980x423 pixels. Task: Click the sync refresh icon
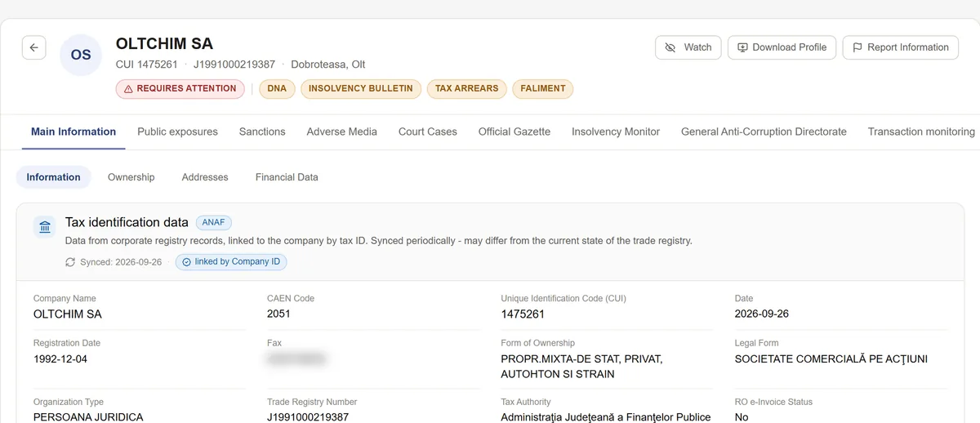click(70, 262)
